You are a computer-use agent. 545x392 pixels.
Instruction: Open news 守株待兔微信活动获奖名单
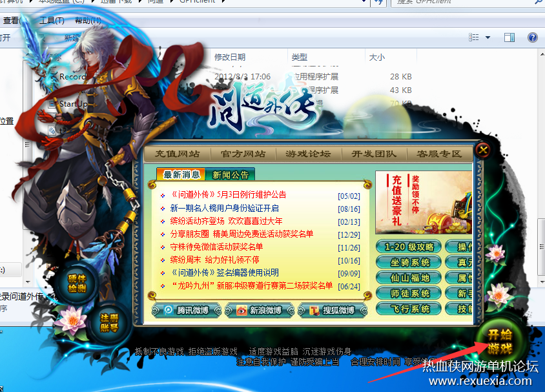(x=216, y=247)
